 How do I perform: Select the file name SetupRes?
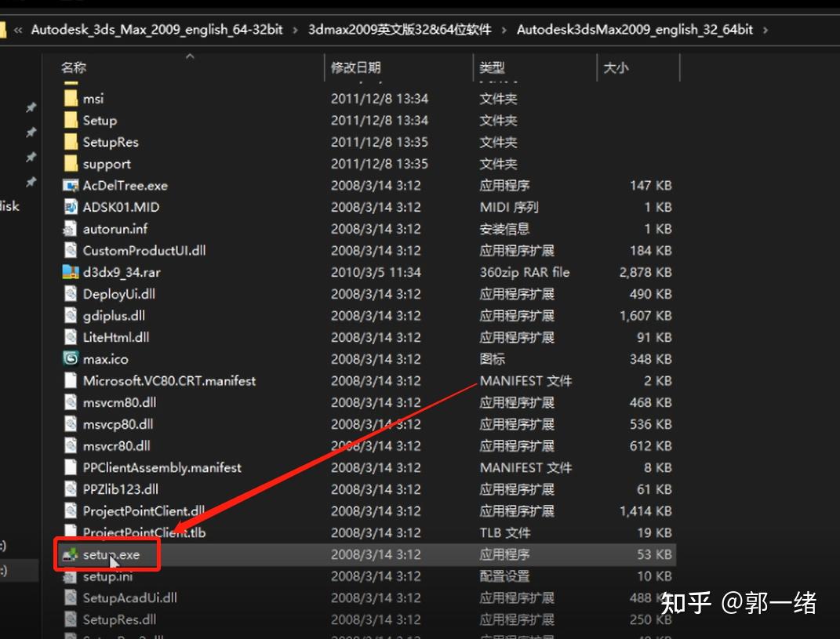[x=111, y=142]
